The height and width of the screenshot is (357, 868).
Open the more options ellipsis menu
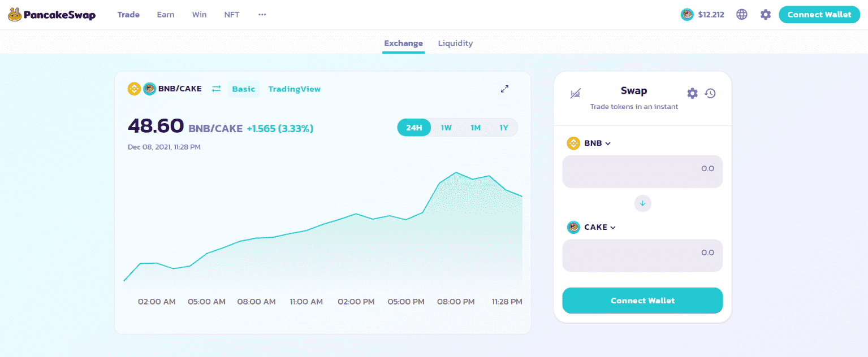pos(262,15)
